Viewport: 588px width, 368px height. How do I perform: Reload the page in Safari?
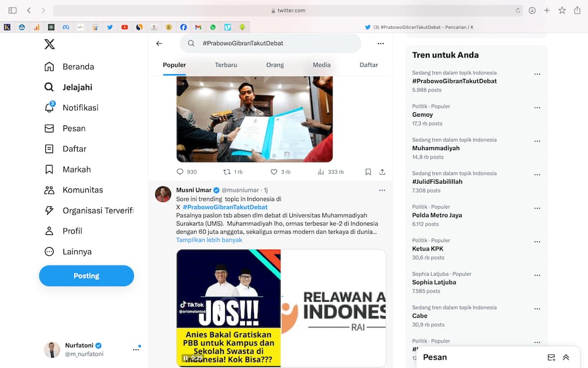pos(518,11)
